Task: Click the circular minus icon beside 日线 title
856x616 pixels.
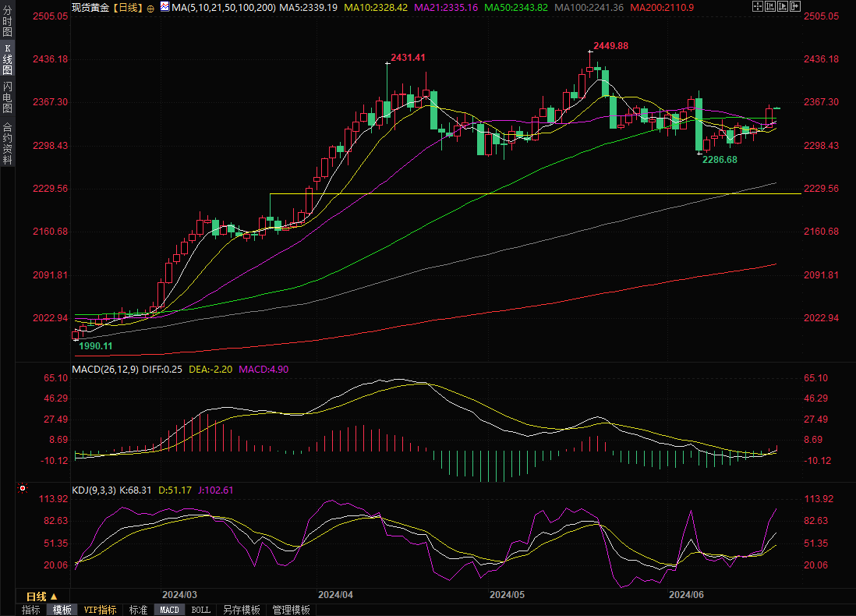Action: pos(150,7)
